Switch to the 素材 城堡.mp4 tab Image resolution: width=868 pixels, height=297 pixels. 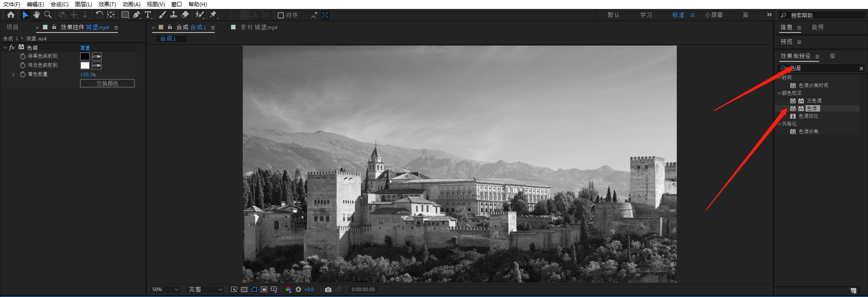click(259, 28)
